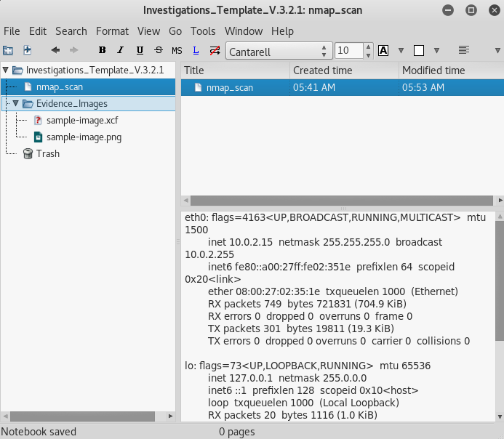Click the New Folder toolbar icon
504x439 pixels.
point(8,50)
